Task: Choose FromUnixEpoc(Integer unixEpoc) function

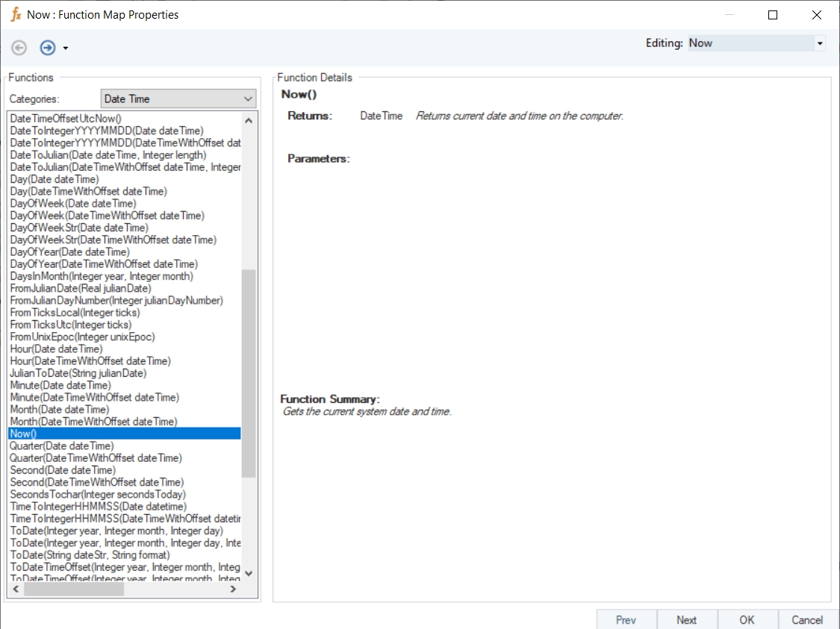Action: (82, 337)
